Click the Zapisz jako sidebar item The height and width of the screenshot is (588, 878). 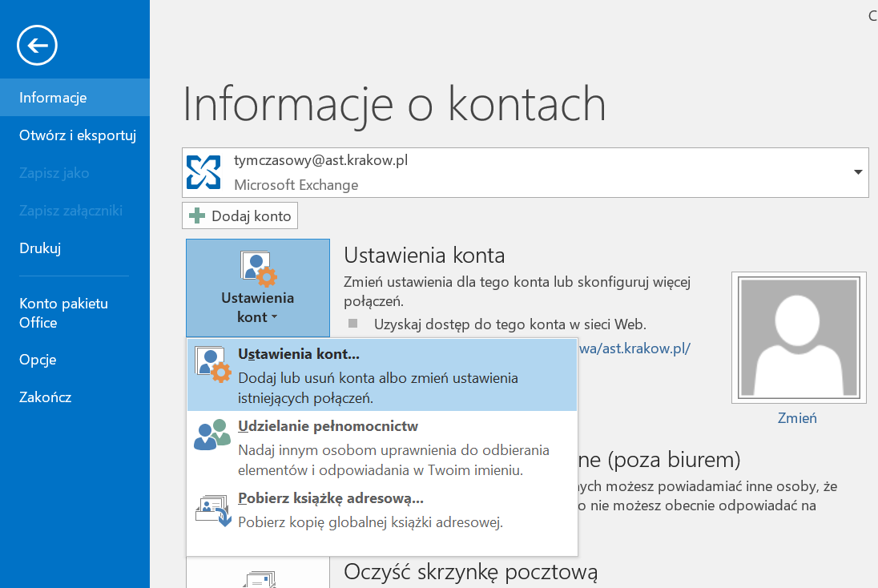(x=54, y=173)
